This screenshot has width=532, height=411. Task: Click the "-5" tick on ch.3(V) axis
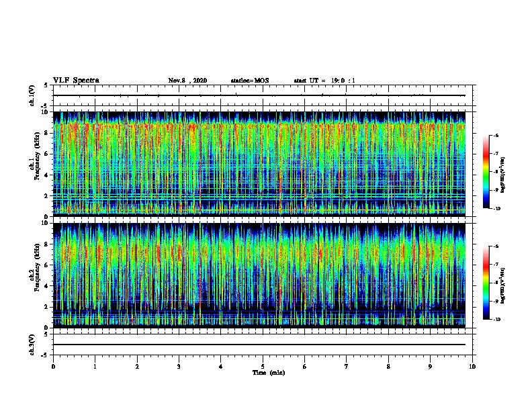[45, 355]
